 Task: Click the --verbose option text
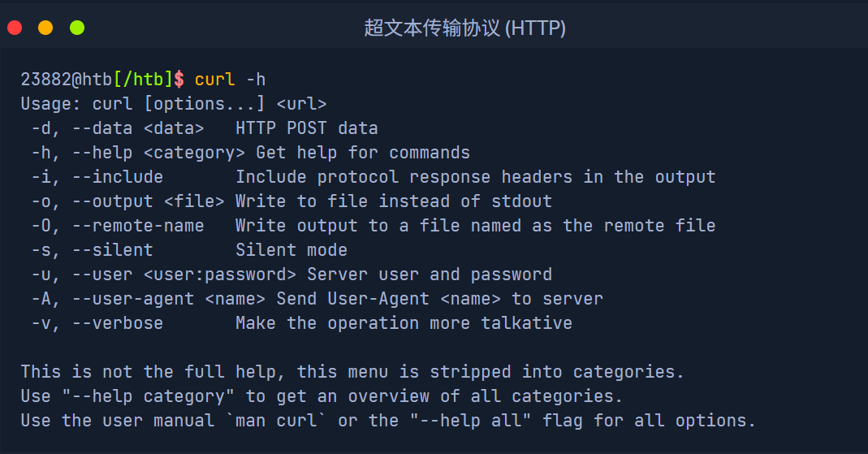[118, 323]
